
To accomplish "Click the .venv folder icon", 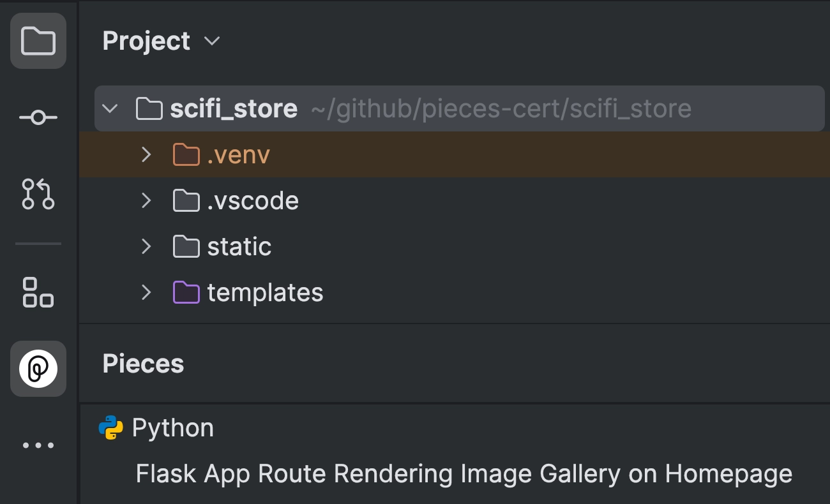I will tap(186, 154).
